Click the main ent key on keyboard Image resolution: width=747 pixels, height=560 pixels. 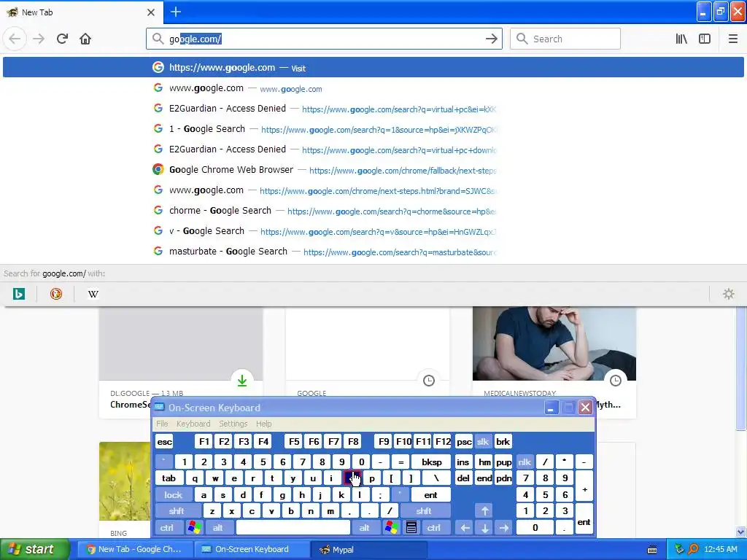pyautogui.click(x=430, y=495)
